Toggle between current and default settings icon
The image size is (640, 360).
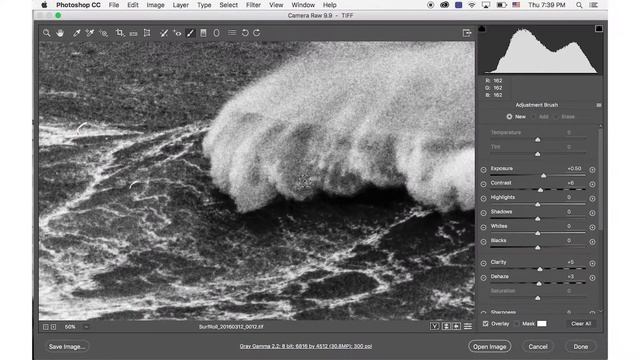point(468,326)
